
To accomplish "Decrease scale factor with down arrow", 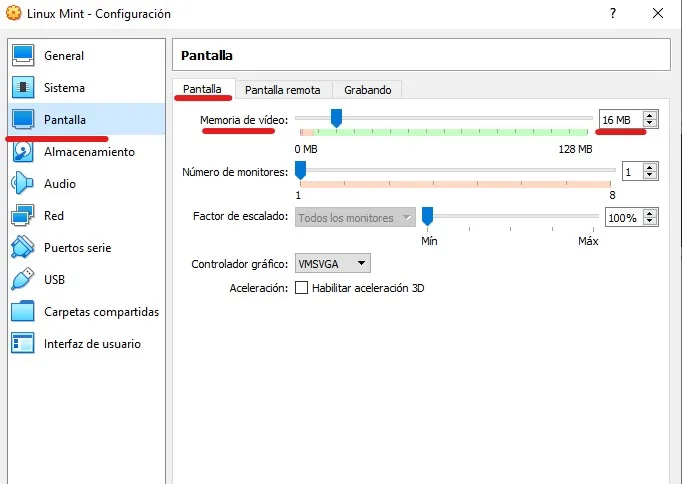I will [649, 221].
